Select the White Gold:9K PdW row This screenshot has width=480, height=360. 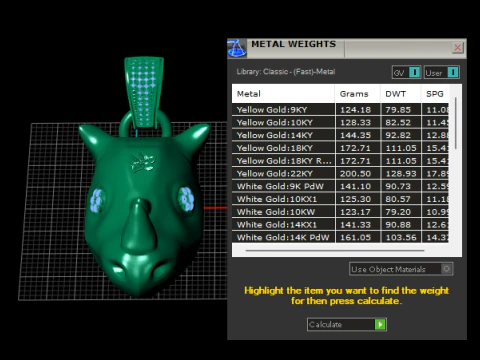coord(340,186)
